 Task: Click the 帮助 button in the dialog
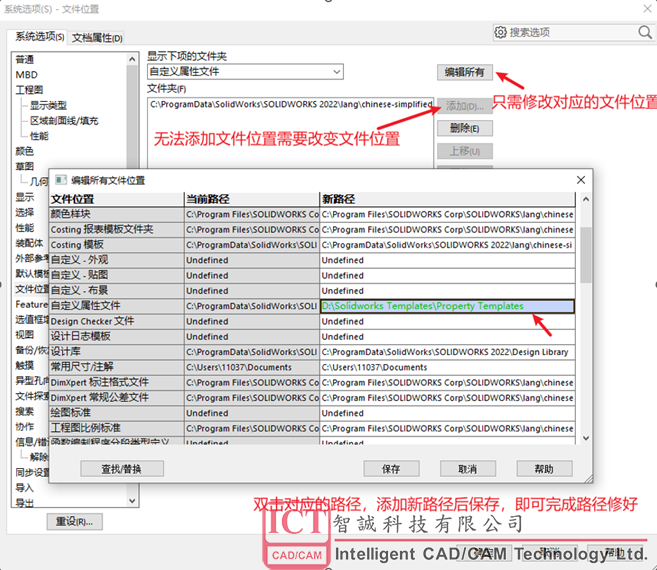(x=544, y=469)
